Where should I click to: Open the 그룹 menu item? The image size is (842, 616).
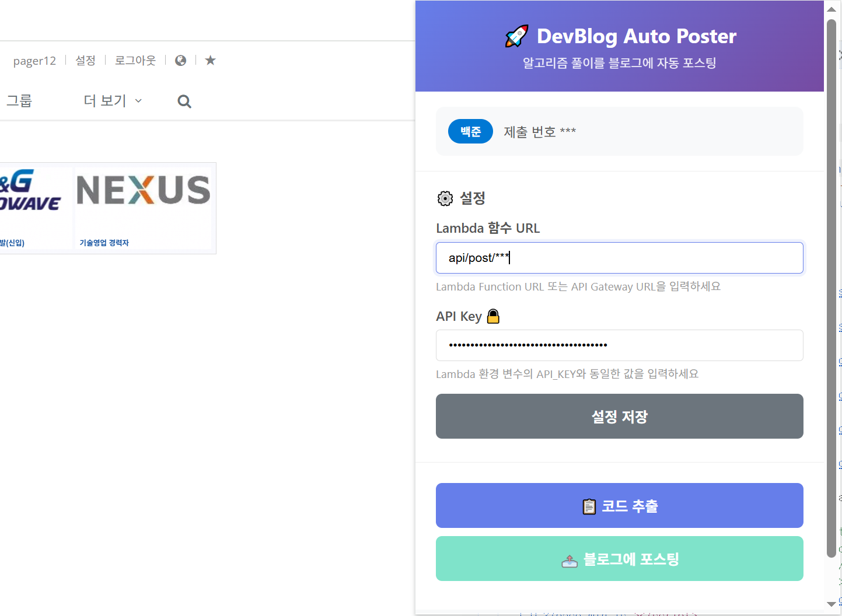pyautogui.click(x=19, y=101)
